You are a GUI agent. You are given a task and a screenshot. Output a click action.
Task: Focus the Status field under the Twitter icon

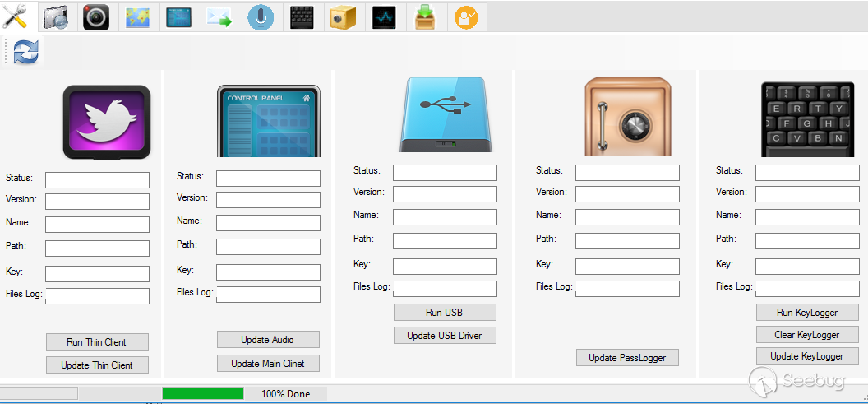(97, 179)
